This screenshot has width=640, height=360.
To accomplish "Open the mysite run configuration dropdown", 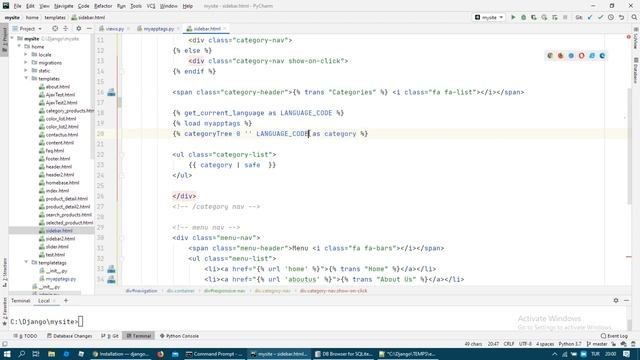I will coord(489,18).
